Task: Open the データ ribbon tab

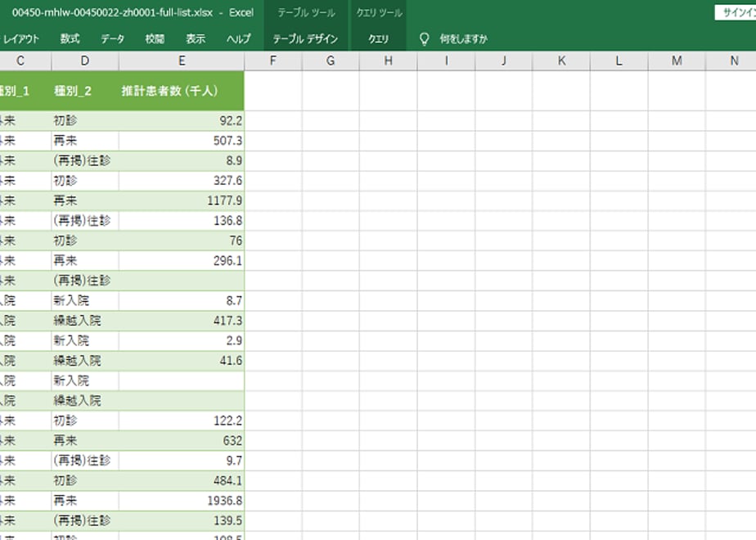Action: 112,39
